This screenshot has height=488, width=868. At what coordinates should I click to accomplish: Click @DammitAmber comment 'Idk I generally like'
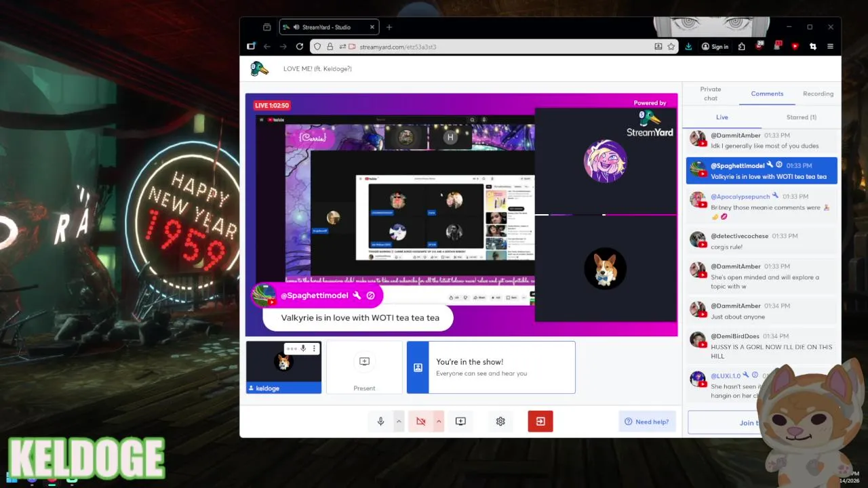[x=762, y=140]
